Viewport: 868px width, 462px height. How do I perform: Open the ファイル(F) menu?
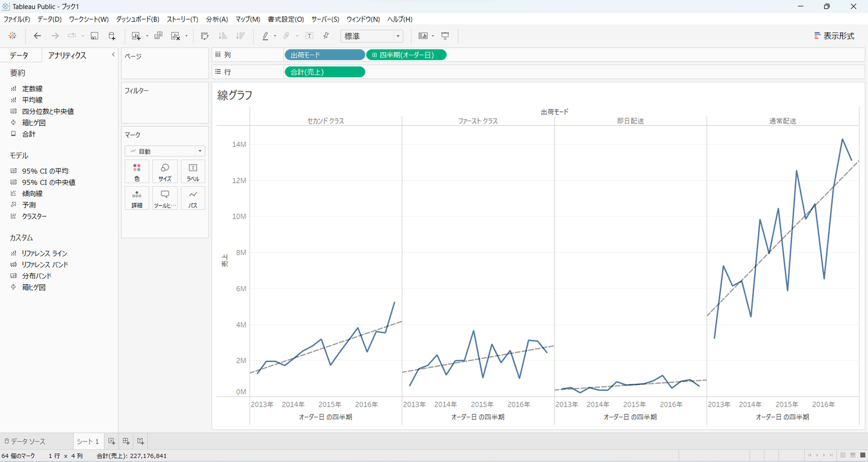pos(17,19)
